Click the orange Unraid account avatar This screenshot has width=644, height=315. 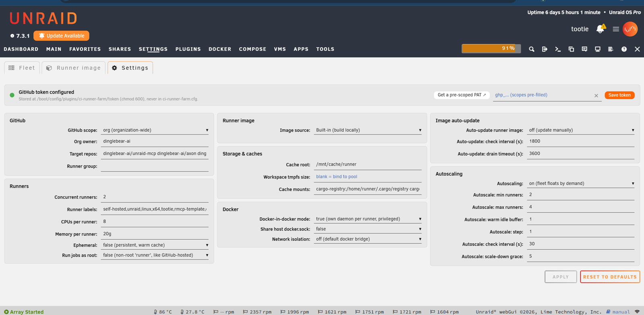coord(630,29)
